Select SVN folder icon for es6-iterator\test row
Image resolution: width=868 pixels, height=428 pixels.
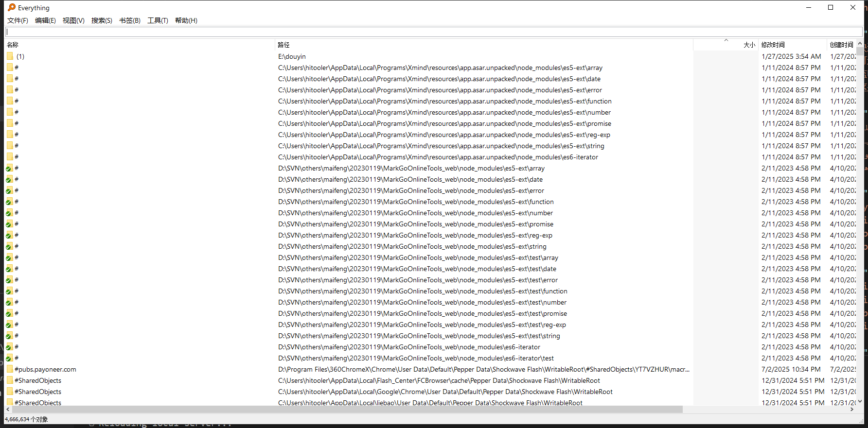(x=10, y=358)
